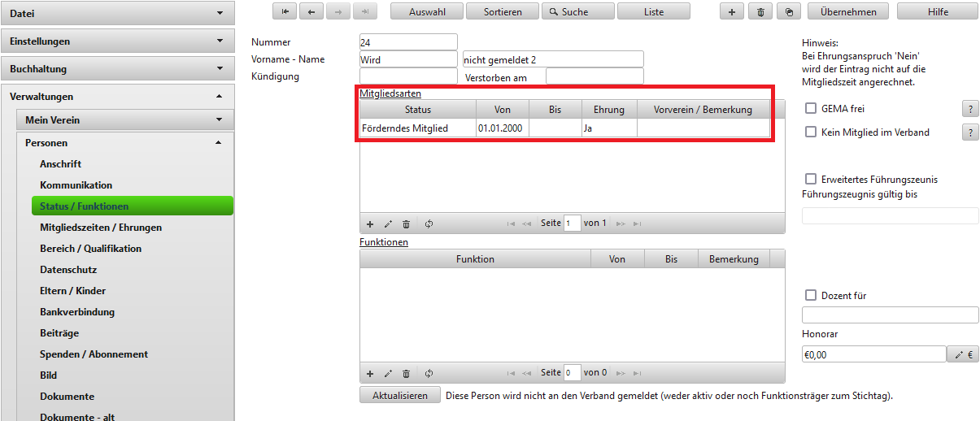Delete Mitgliedsarten entry with trash icon
980x421 pixels.
407,224
